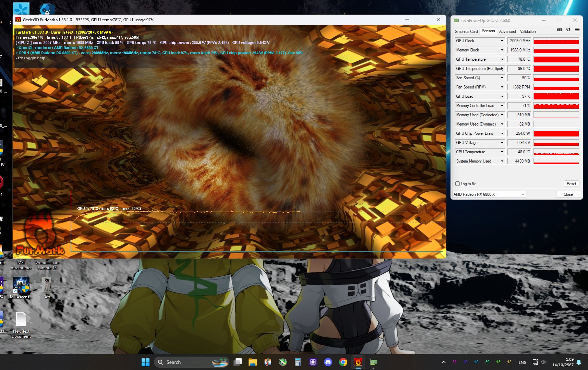
Task: Launch Google Chrome from the taskbar
Action: click(x=343, y=362)
